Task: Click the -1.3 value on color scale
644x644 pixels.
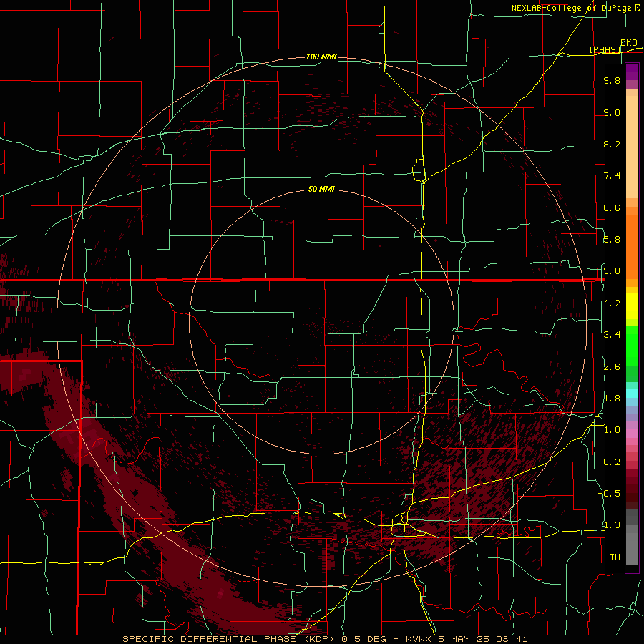Action: coord(610,525)
